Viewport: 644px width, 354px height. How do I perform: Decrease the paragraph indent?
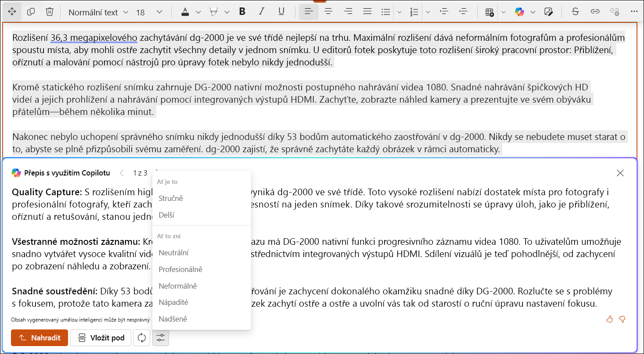[463, 12]
